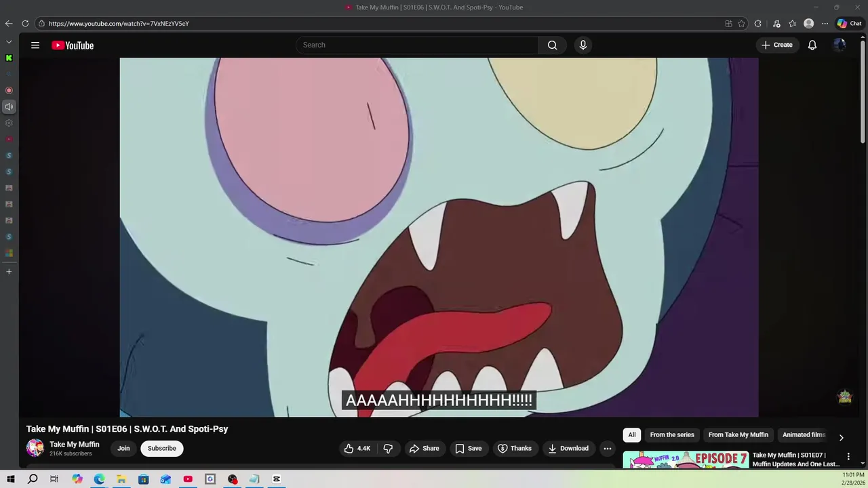The width and height of the screenshot is (868, 488).
Task: Add a new tab with sidebar plus
Action: (x=9, y=272)
